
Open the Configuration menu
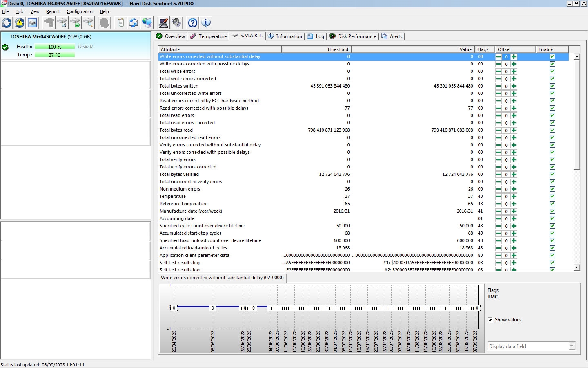[x=80, y=11]
